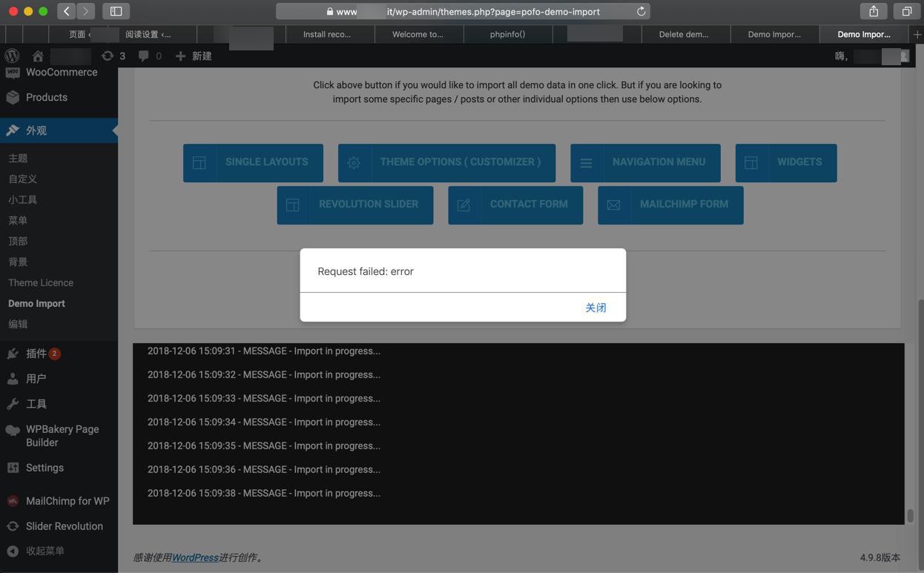
Task: Click layout icon on REVOLUTION SLIDER button
Action: tap(293, 205)
